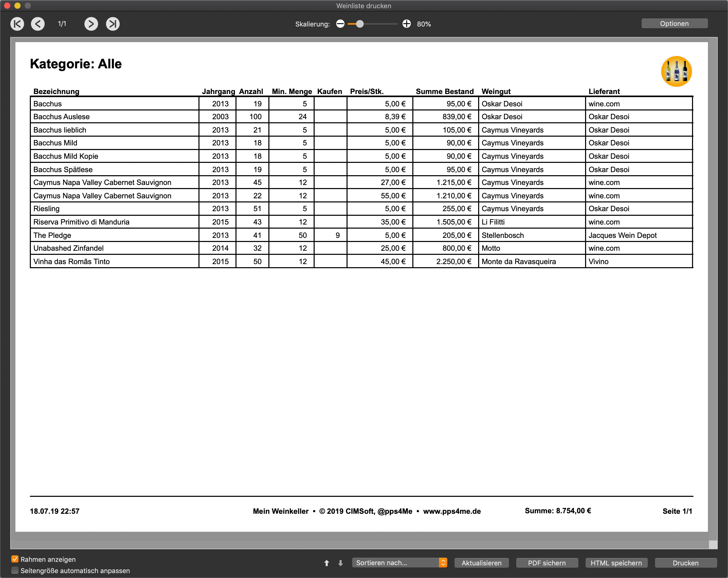Click Vinha das Romãs Tinto cell
This screenshot has width=728, height=578.
tap(71, 262)
